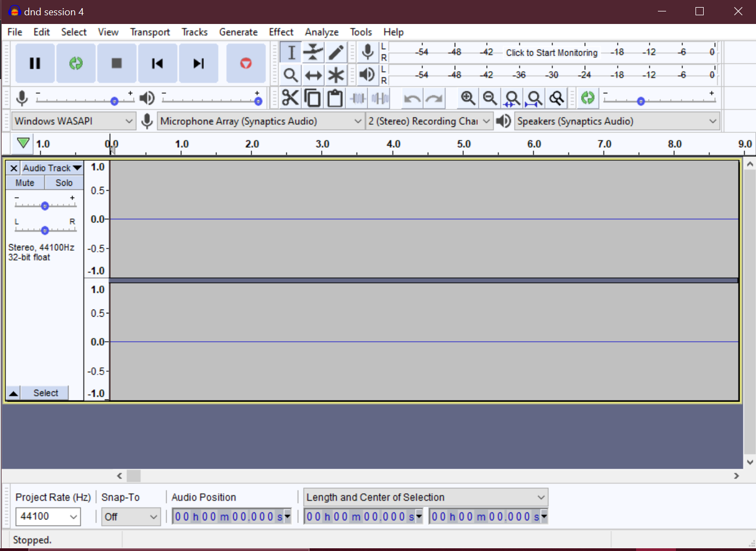The height and width of the screenshot is (551, 756).
Task: Open the Speakers playback device dropdown
Action: [x=617, y=121]
